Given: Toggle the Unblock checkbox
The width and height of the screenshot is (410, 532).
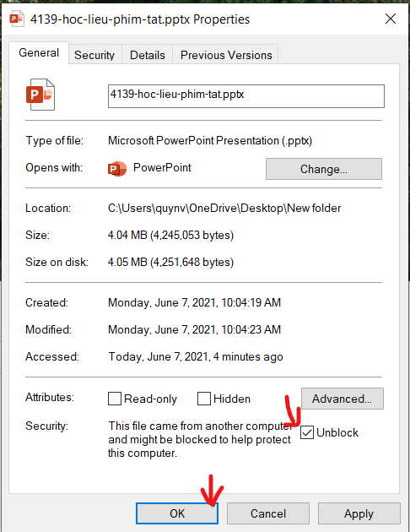Looking at the screenshot, I should [x=307, y=432].
